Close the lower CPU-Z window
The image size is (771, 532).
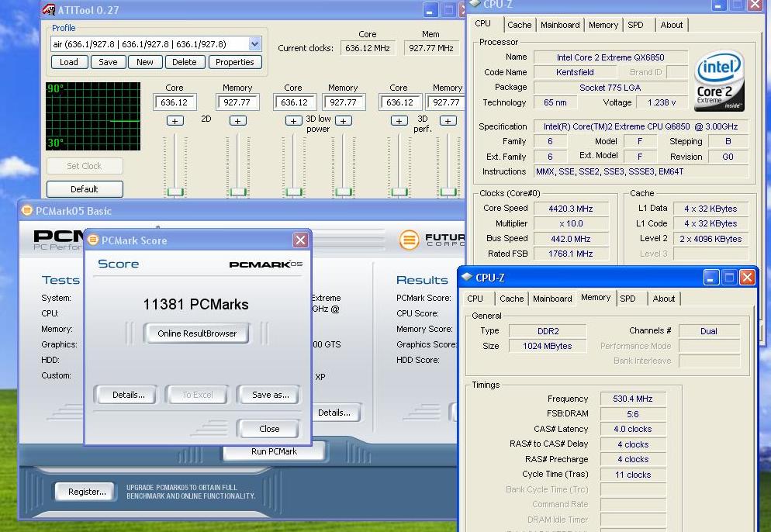[747, 278]
